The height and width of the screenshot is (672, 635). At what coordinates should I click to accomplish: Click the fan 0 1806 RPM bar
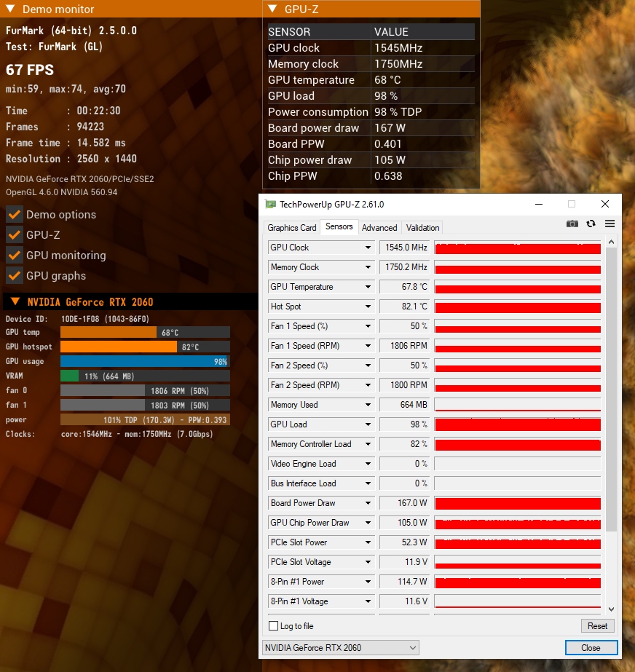coord(145,390)
